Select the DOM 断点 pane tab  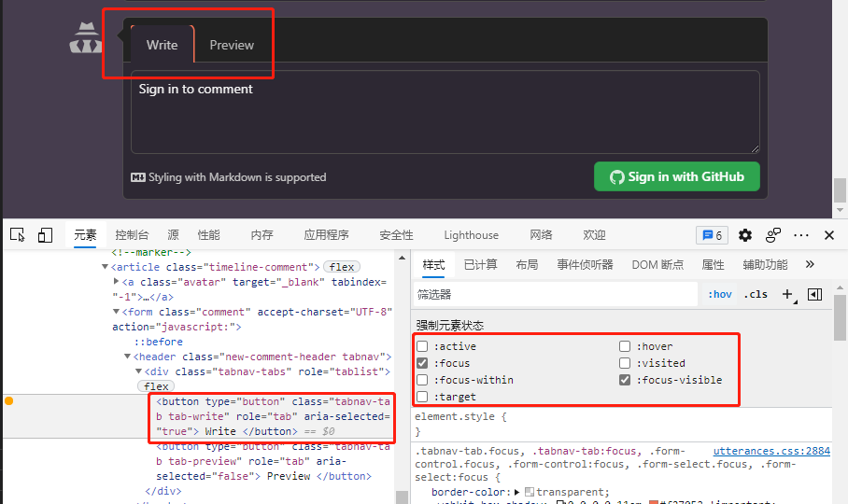(x=657, y=265)
